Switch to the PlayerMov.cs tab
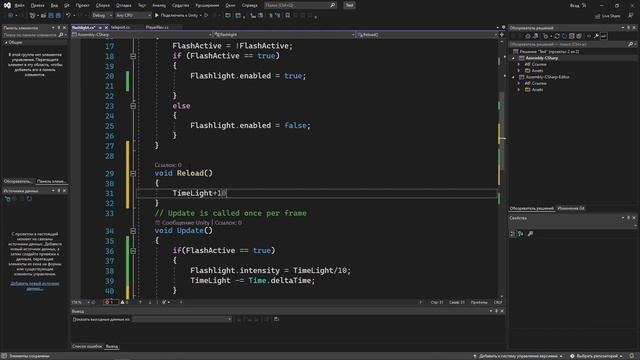 pyautogui.click(x=157, y=27)
